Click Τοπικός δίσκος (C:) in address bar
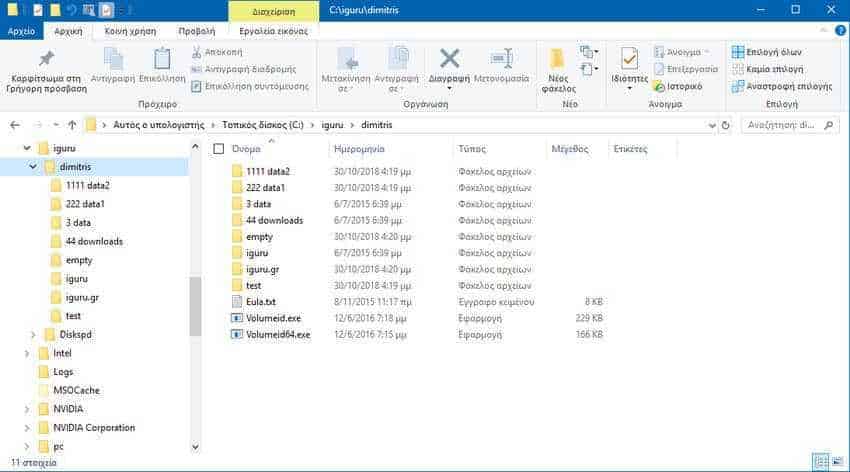Screen dimensions: 850x472 (x=263, y=125)
